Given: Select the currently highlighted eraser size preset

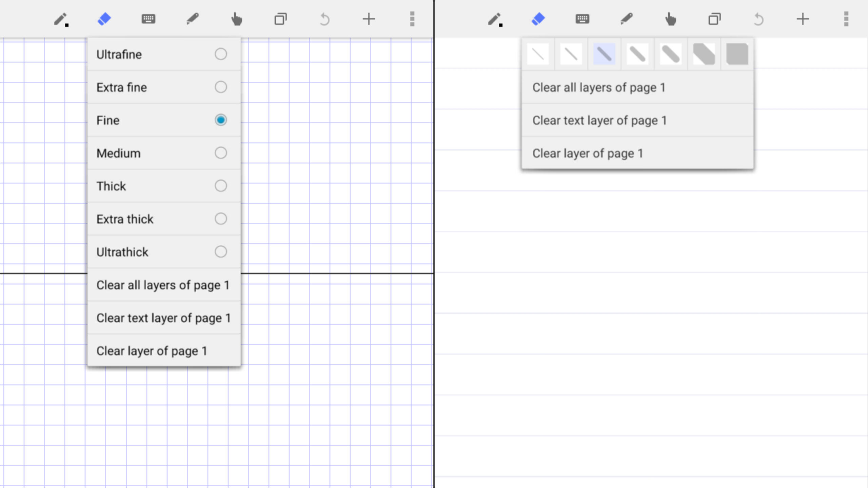Looking at the screenshot, I should click(604, 54).
